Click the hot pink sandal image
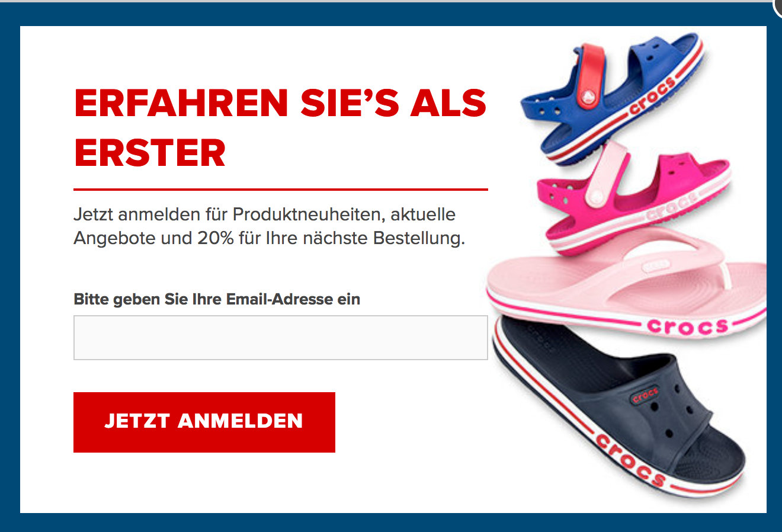The width and height of the screenshot is (782, 532). [x=637, y=198]
